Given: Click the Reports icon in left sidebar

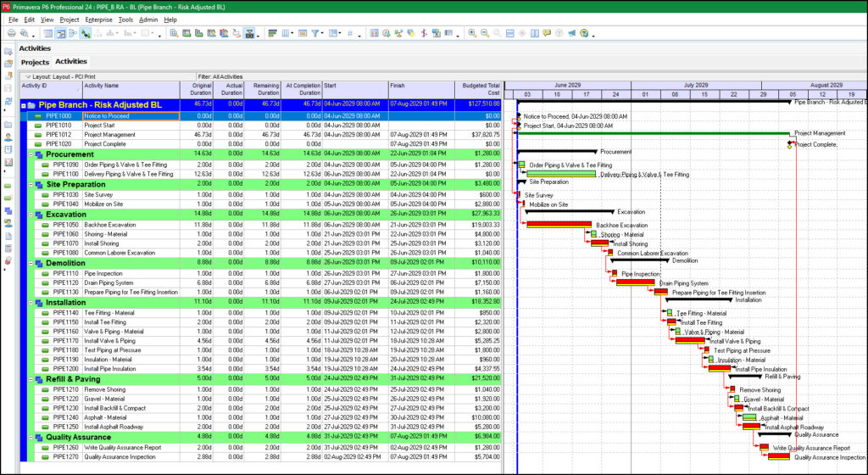Looking at the screenshot, I should [8, 149].
